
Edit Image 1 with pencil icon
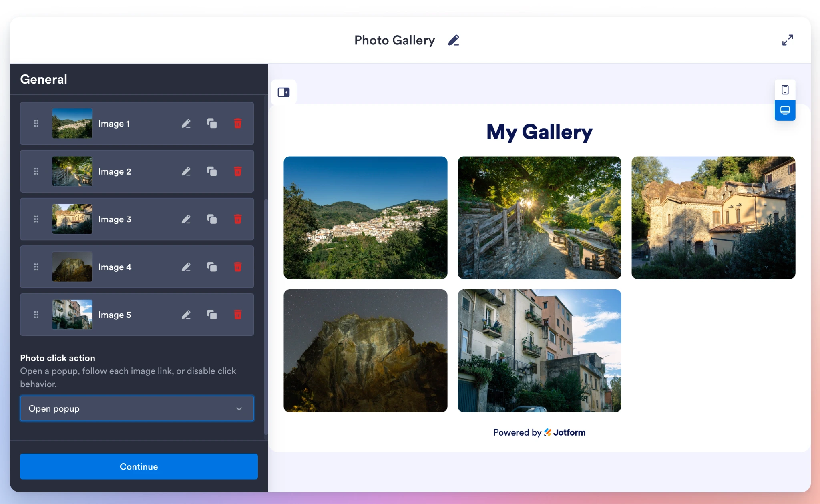pyautogui.click(x=186, y=123)
